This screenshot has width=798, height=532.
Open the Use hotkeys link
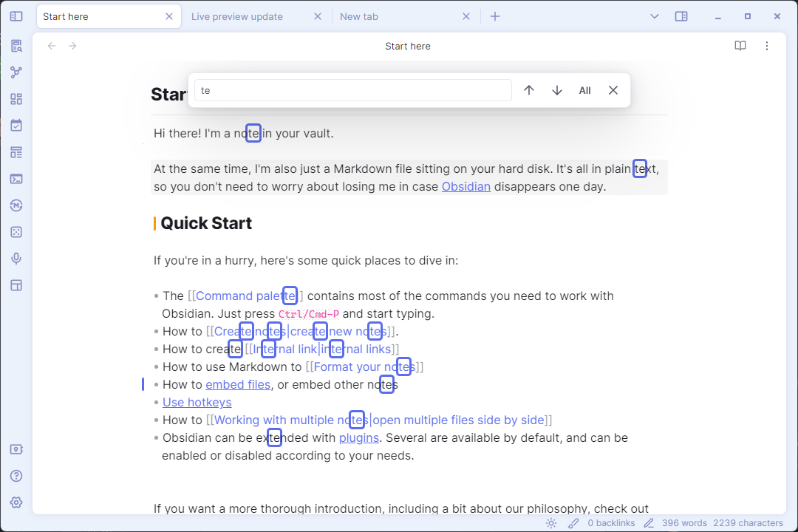tap(197, 402)
